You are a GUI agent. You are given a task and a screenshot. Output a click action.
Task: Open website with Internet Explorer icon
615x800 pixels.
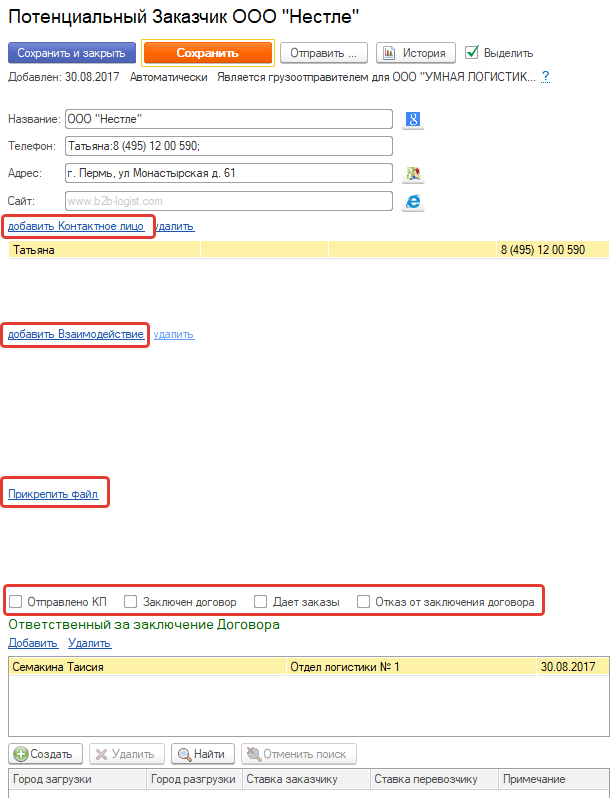click(x=412, y=202)
